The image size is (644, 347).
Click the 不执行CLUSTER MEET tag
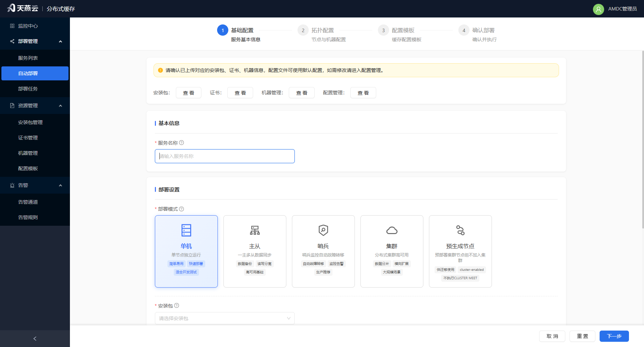460,278
